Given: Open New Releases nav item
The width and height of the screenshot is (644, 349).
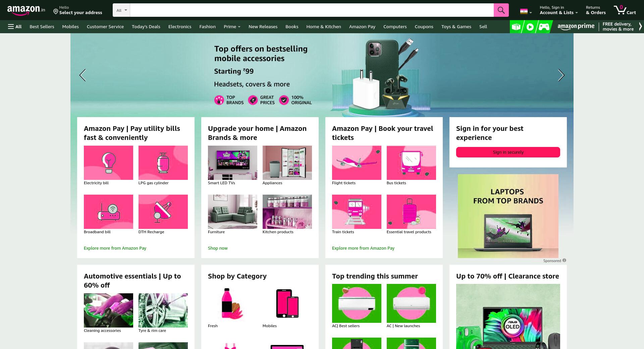Looking at the screenshot, I should point(263,27).
